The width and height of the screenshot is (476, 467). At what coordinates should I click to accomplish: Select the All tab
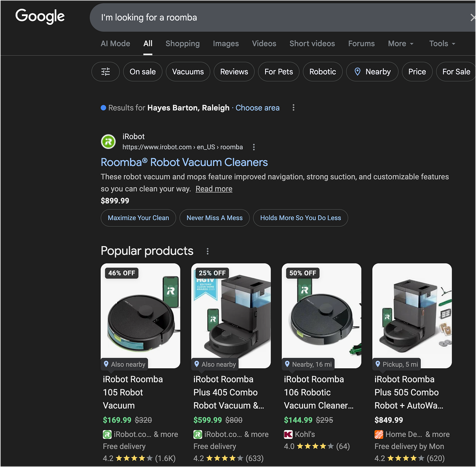(148, 43)
